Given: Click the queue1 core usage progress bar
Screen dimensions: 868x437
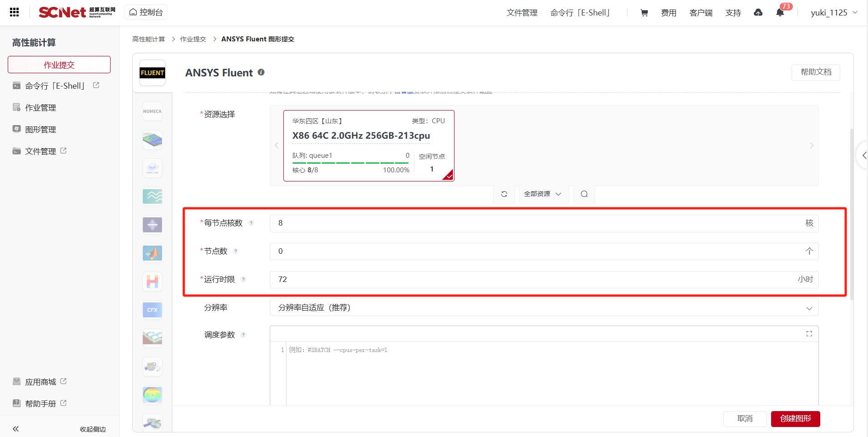Looking at the screenshot, I should (x=351, y=163).
